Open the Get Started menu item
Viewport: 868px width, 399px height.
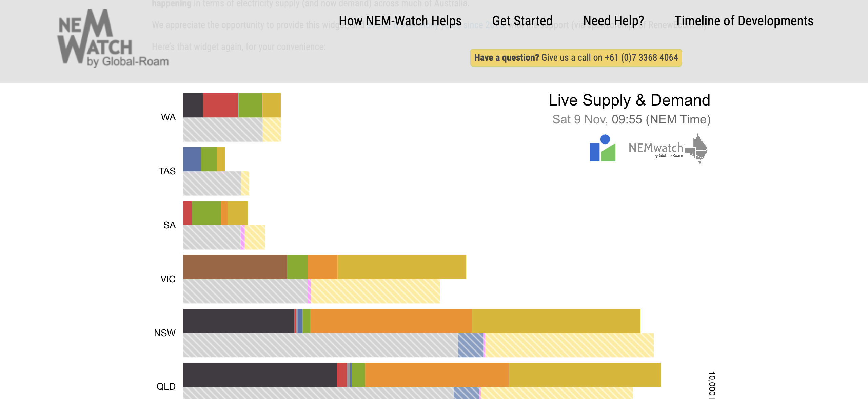click(522, 21)
